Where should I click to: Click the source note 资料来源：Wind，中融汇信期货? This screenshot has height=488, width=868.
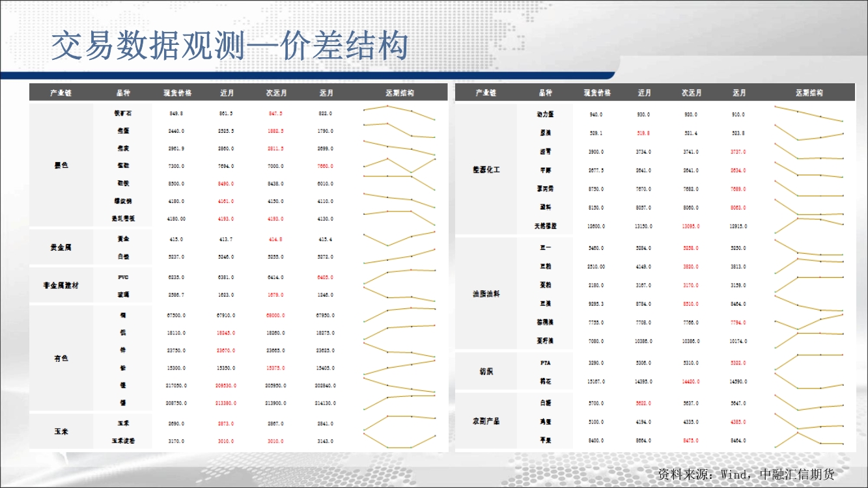[746, 474]
